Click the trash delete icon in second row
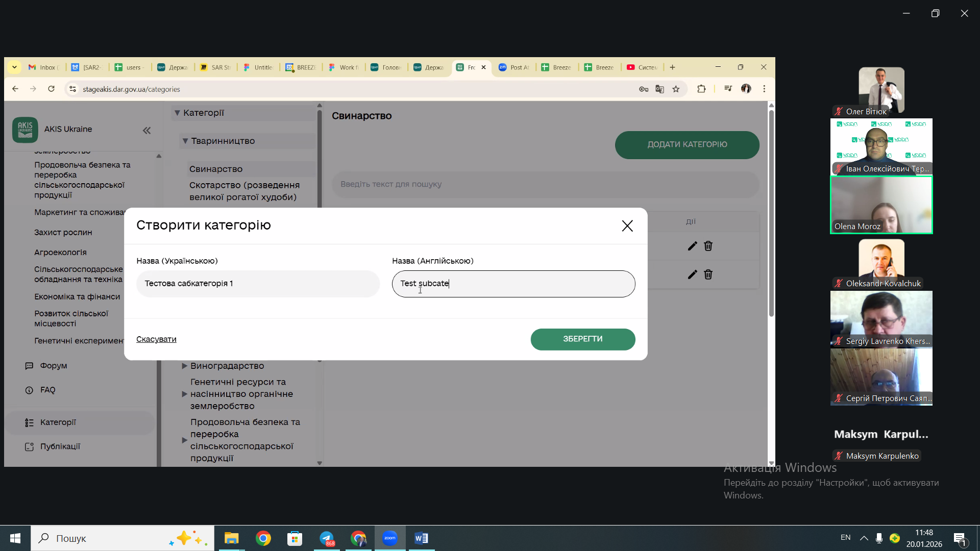 tap(708, 274)
